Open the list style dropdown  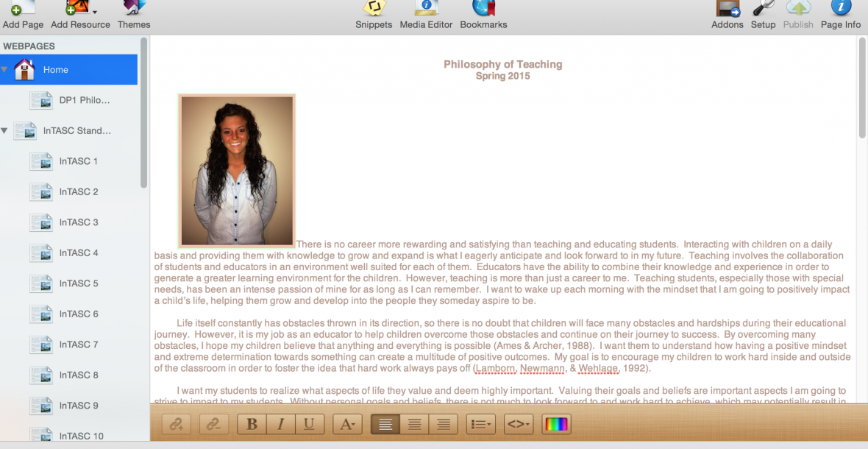[481, 424]
